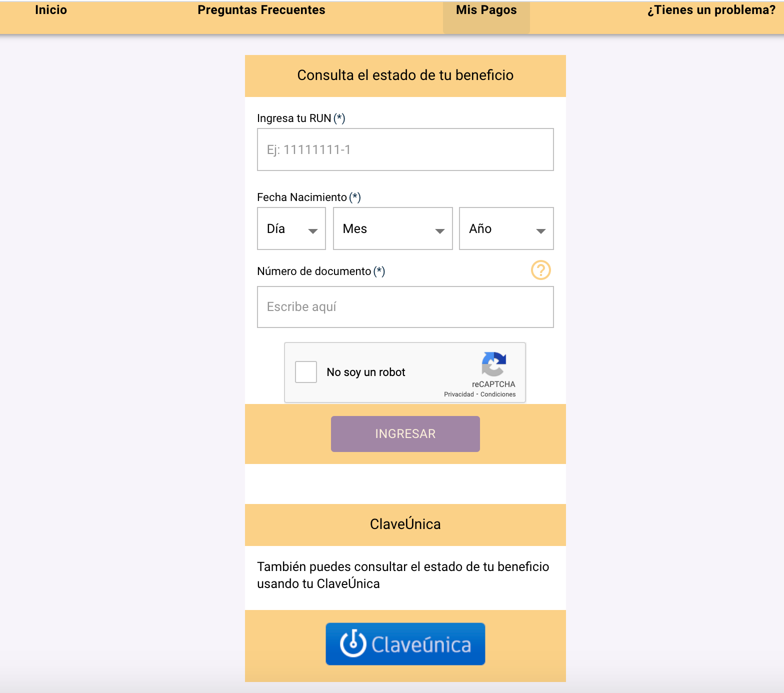
Task: Focus the RUN input field
Action: point(405,149)
